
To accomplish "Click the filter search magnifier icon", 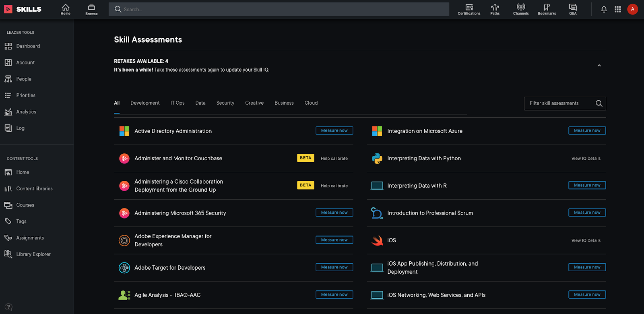I will [599, 103].
